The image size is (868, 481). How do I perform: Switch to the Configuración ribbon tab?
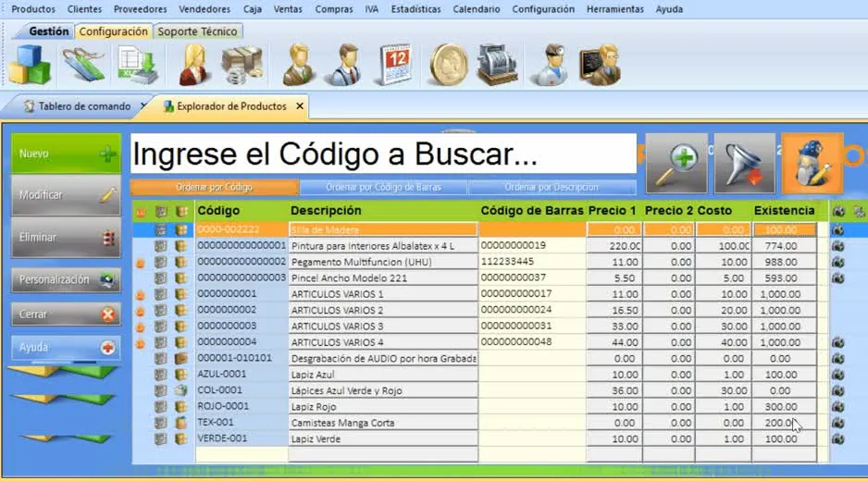point(114,31)
